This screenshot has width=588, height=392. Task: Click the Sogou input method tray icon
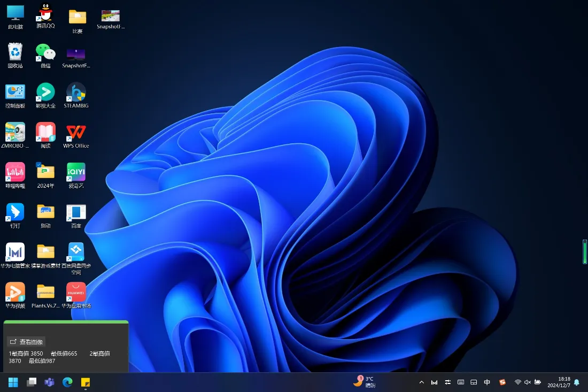pyautogui.click(x=502, y=382)
